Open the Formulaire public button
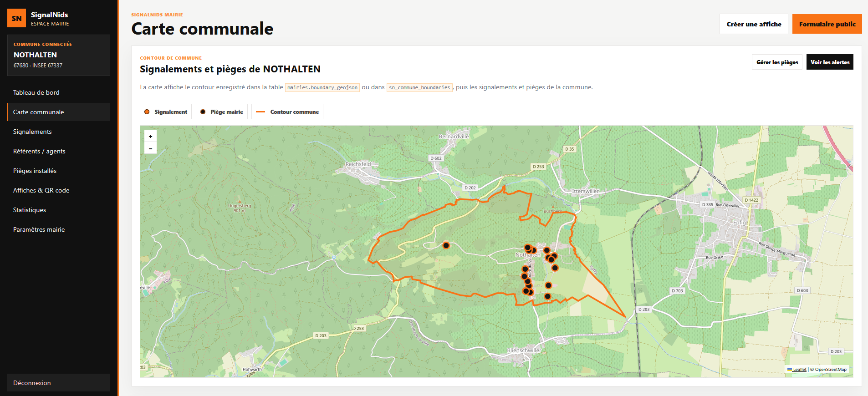Viewport: 868px width, 396px height. (827, 24)
